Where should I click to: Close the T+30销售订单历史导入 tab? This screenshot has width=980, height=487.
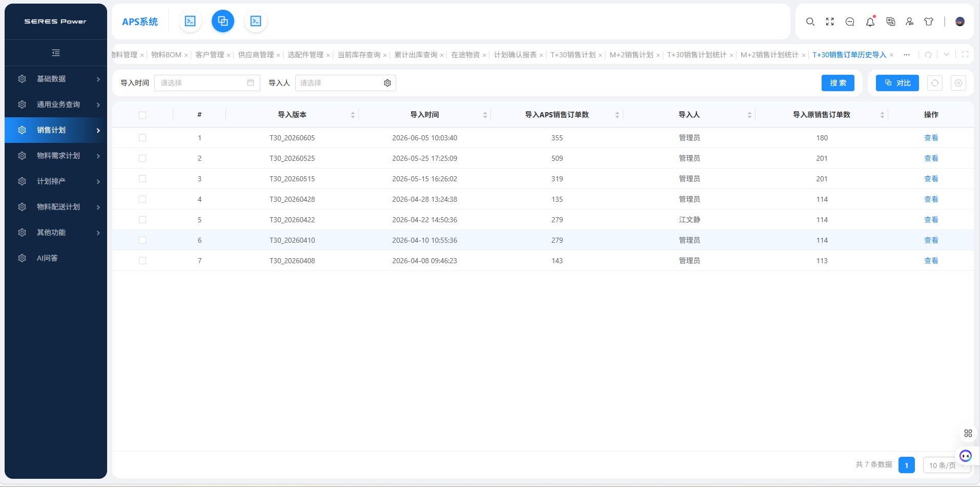[891, 55]
